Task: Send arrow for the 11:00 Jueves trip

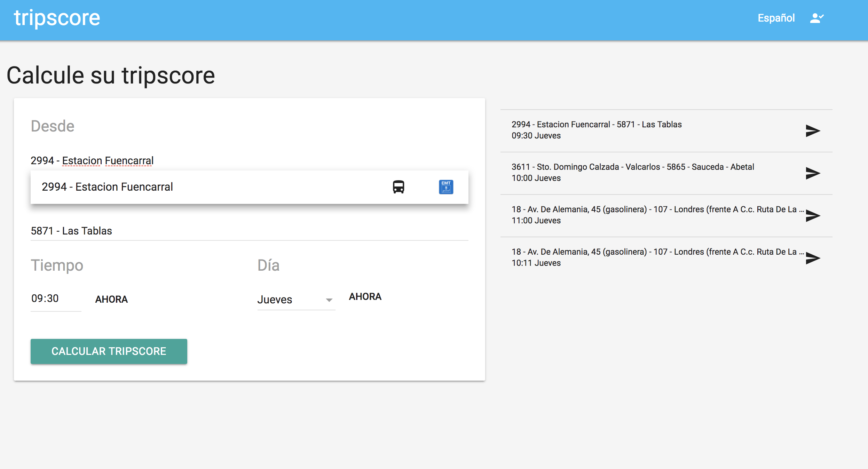Action: [813, 216]
